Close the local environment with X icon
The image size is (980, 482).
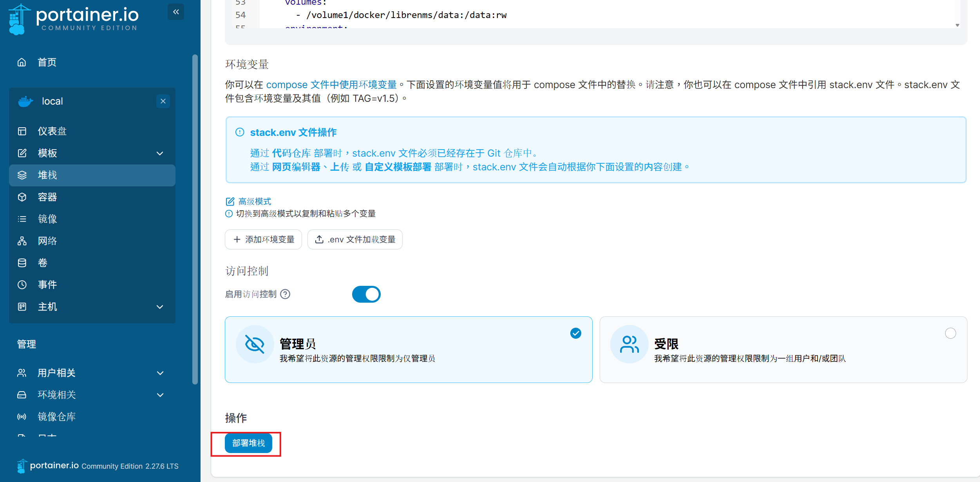(163, 101)
